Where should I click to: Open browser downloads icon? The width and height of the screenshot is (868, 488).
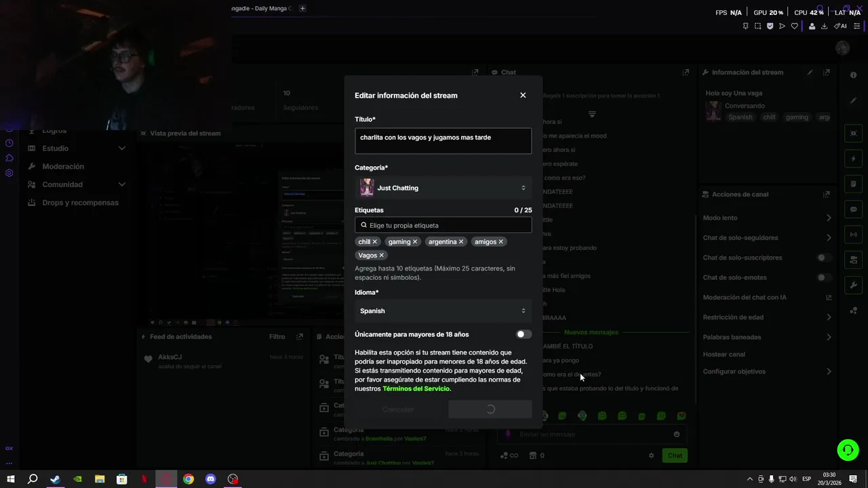click(x=825, y=26)
